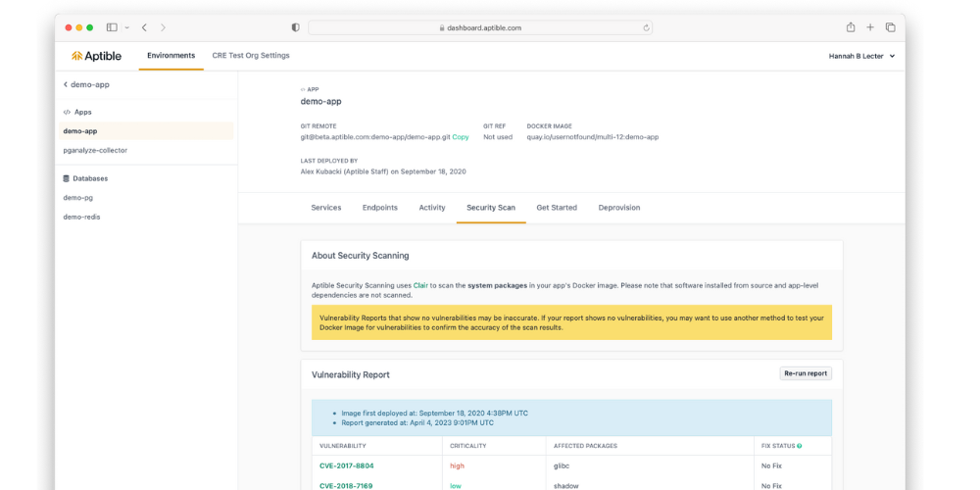Open the sidebar options chevron in toolbar
Screen dimensions: 980x490
click(126, 27)
